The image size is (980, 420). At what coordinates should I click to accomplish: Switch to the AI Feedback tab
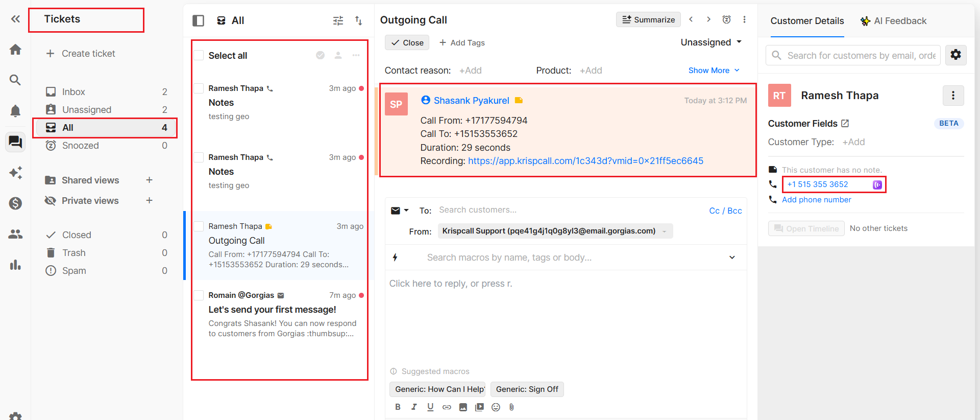(x=893, y=21)
